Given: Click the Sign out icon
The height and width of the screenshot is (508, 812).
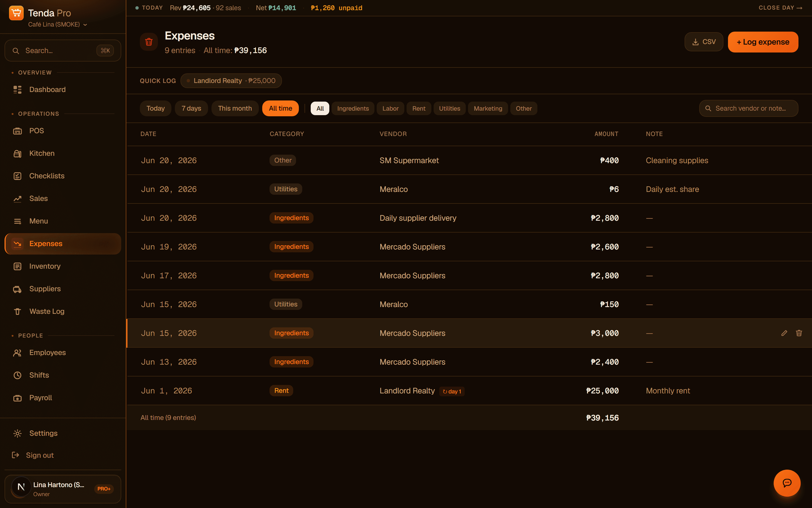Looking at the screenshot, I should click(16, 455).
